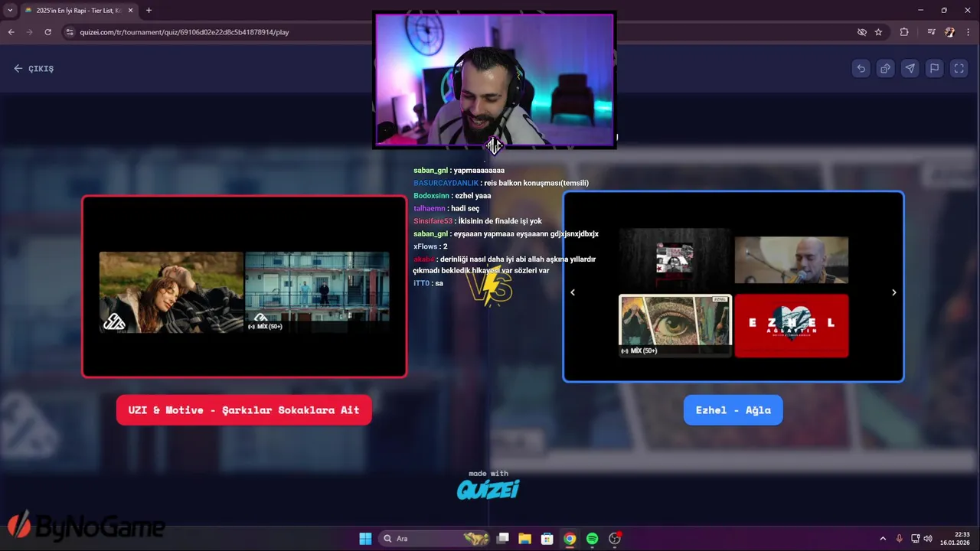Choose Ezhel - Ağla button
Image resolution: width=980 pixels, height=551 pixels.
point(733,410)
